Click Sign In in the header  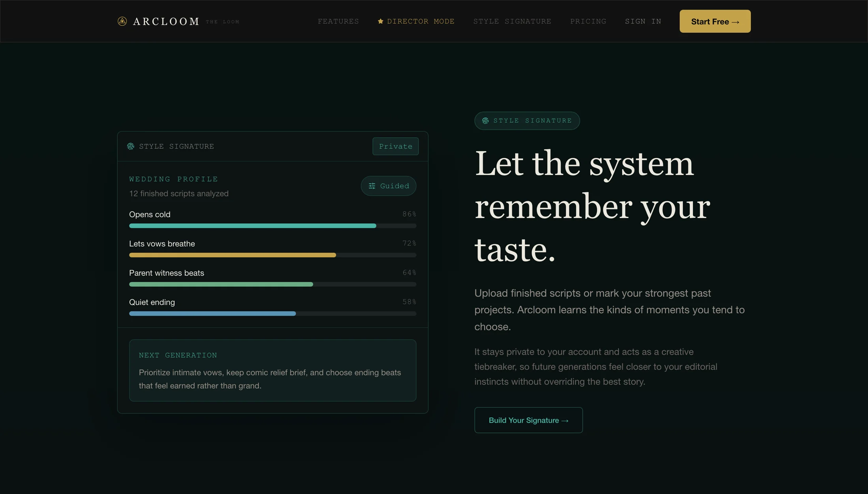click(x=643, y=21)
